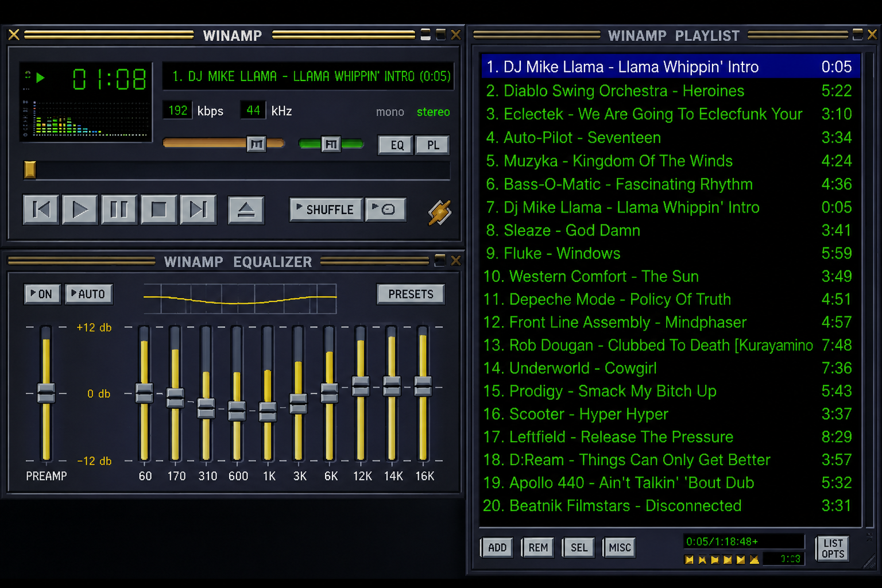882x588 pixels.
Task: Select Sleaze - God Damn track
Action: click(670, 230)
